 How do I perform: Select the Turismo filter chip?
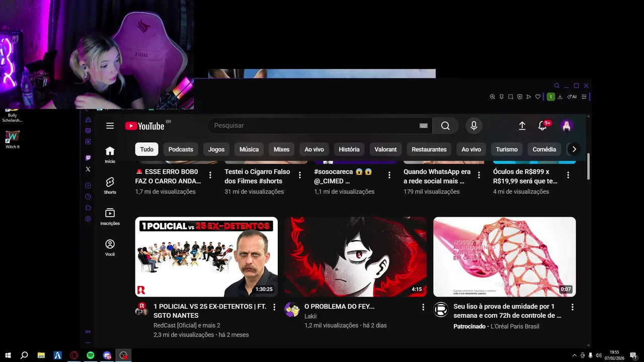click(x=507, y=149)
